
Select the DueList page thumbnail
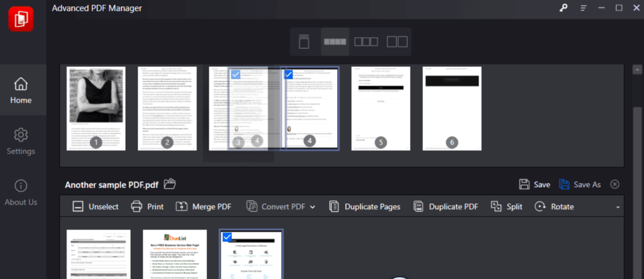click(175, 254)
